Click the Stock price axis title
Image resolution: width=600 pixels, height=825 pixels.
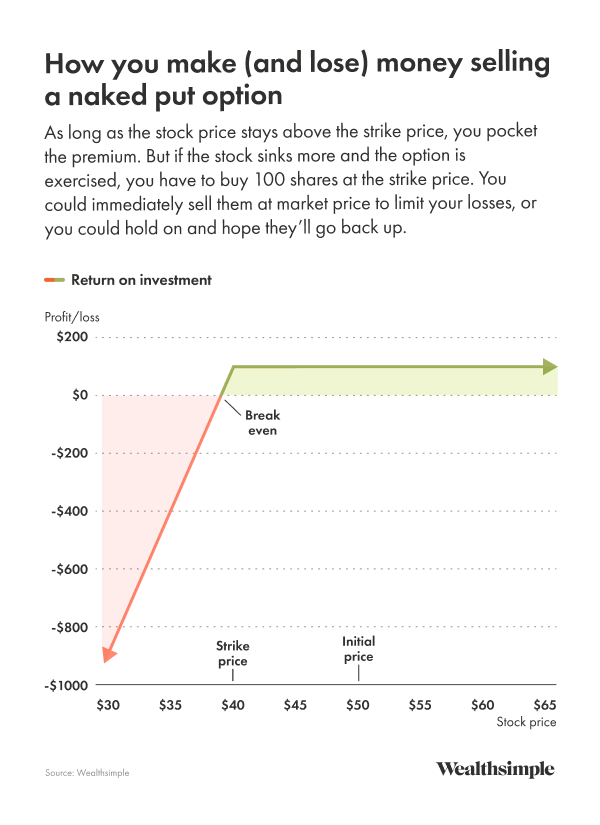[x=526, y=722]
